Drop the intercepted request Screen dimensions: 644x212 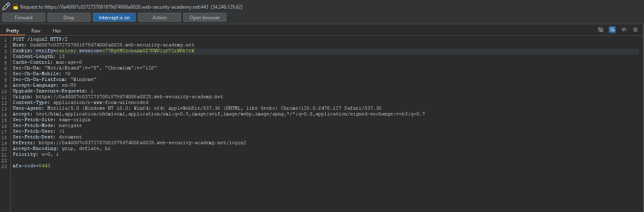click(69, 17)
